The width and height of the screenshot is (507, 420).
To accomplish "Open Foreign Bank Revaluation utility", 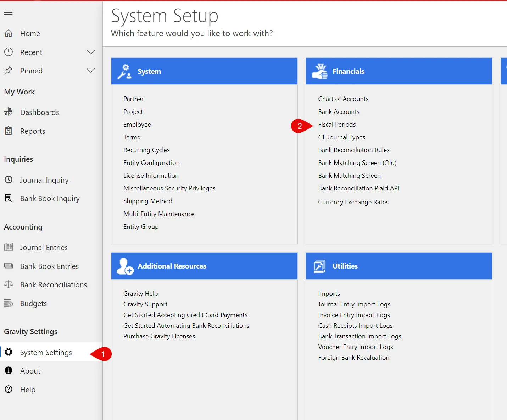I will [353, 358].
